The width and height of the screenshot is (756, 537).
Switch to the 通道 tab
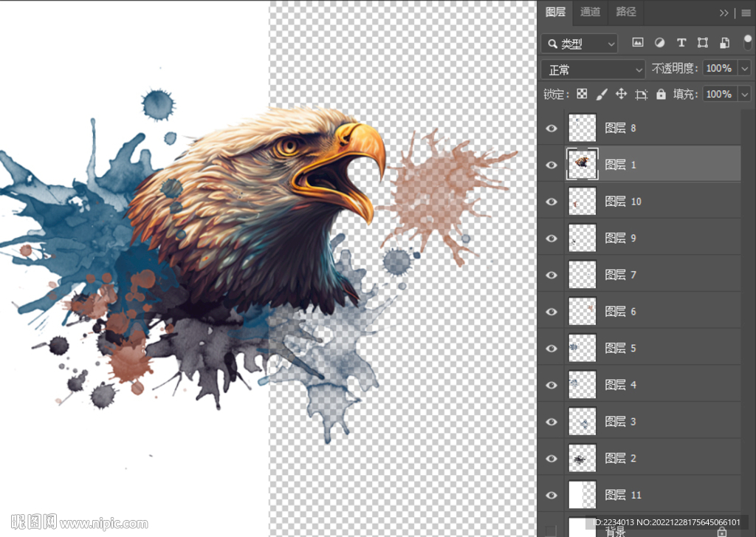[590, 12]
